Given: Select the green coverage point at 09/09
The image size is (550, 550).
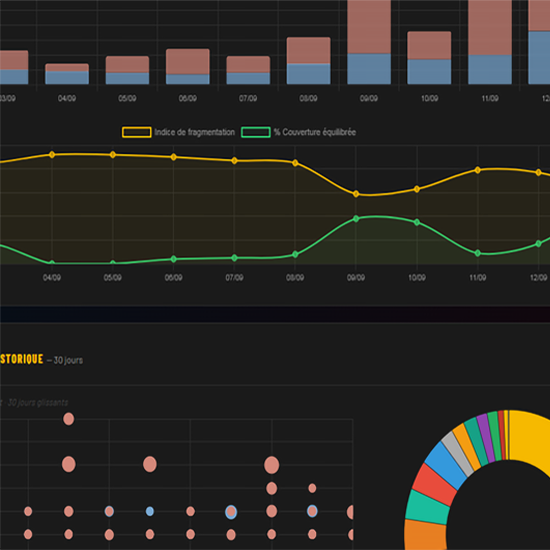Looking at the screenshot, I should pos(356,219).
